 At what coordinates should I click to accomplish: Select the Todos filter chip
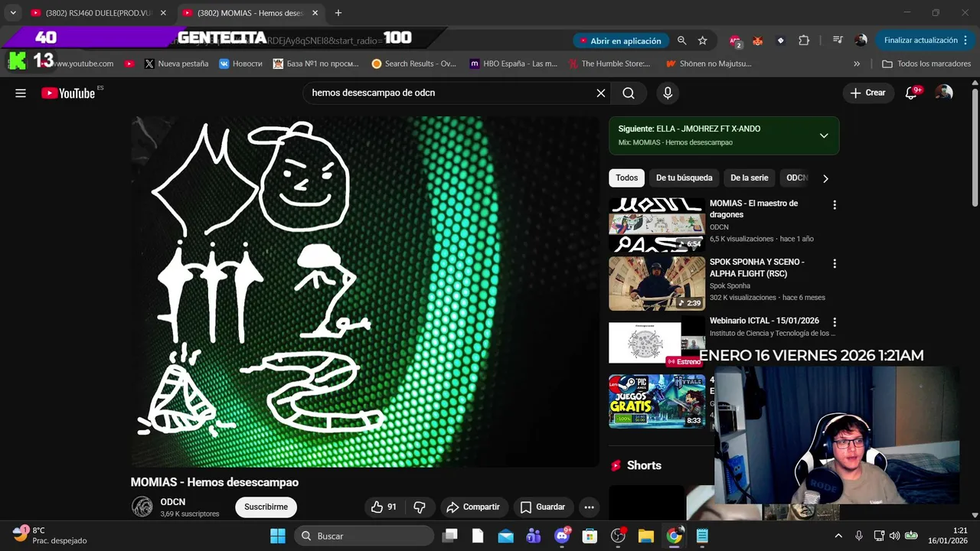[x=627, y=178]
